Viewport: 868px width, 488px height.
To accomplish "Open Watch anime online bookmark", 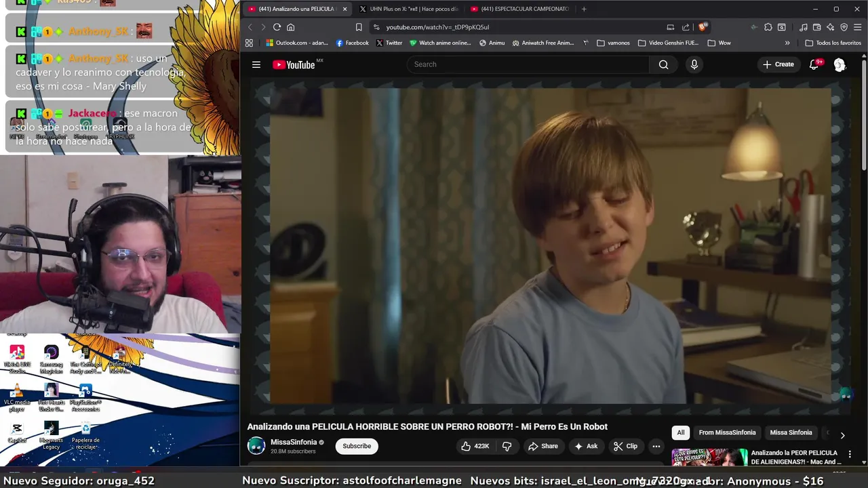I will click(x=440, y=43).
